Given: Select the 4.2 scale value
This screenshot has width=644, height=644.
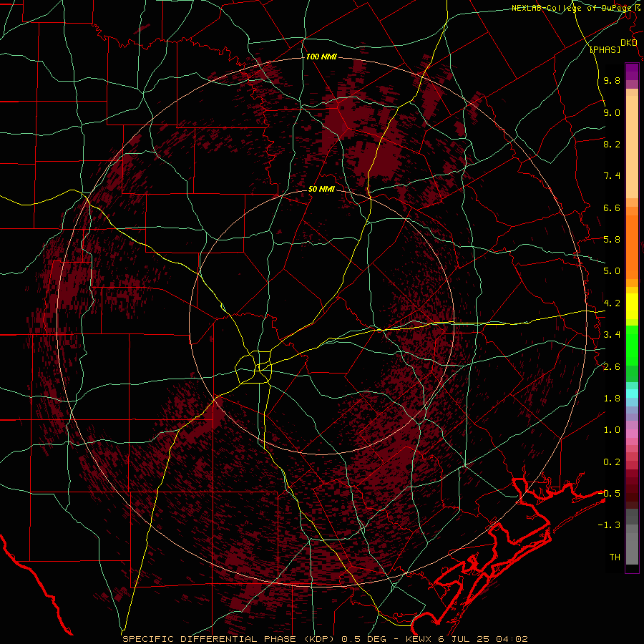Looking at the screenshot, I should click(612, 303).
